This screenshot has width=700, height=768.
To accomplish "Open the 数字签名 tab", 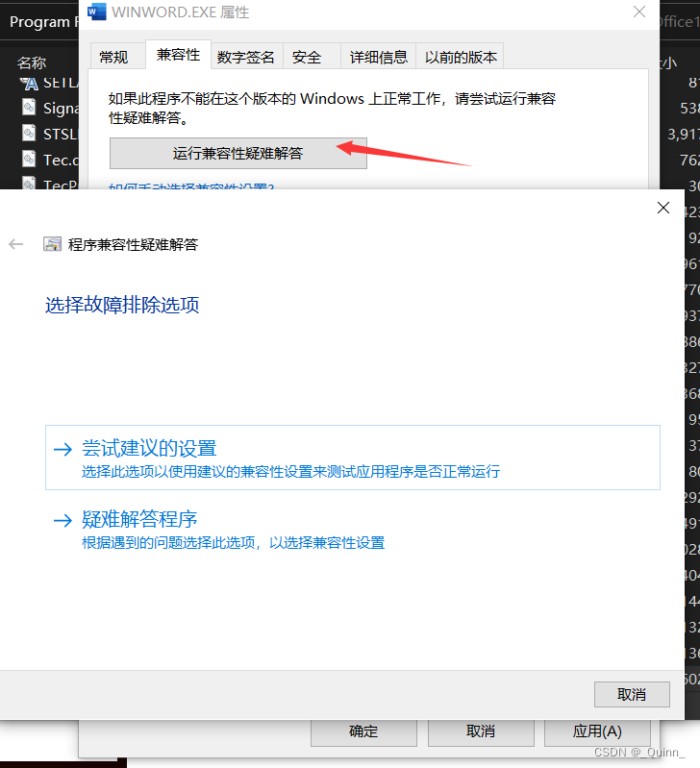I will 246,57.
